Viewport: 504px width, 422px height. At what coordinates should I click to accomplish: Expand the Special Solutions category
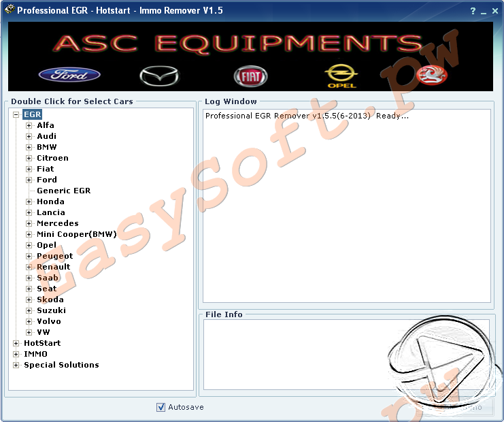[x=16, y=365]
